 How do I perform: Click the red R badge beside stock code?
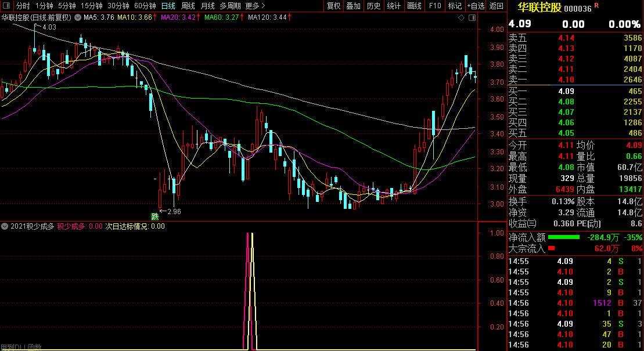tap(596, 6)
